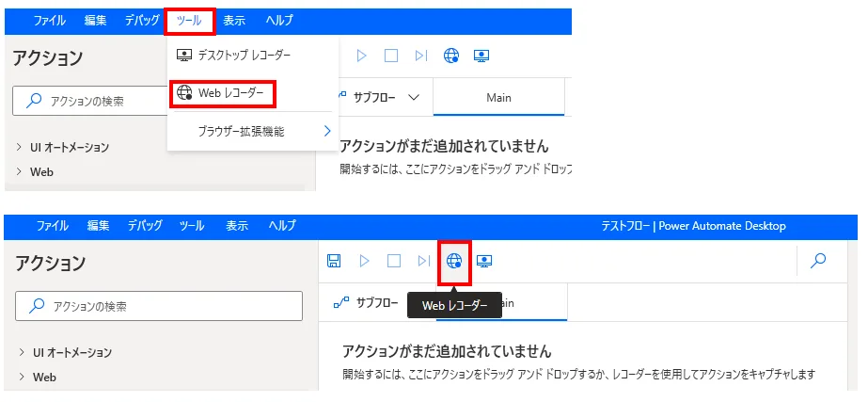Screen dimensions: 868x402
Task: Switch to the Main tab in upper window
Action: pos(498,97)
